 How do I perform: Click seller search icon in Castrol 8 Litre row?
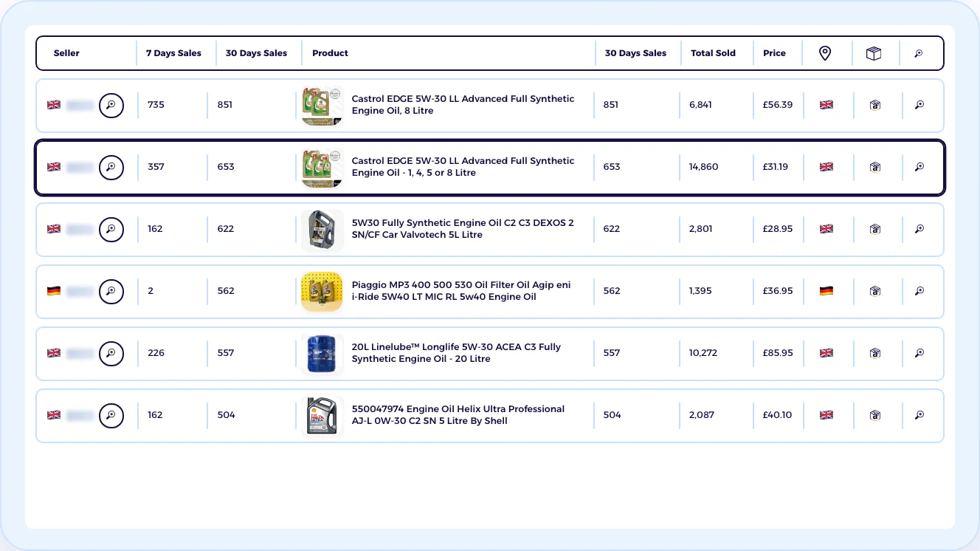(111, 105)
